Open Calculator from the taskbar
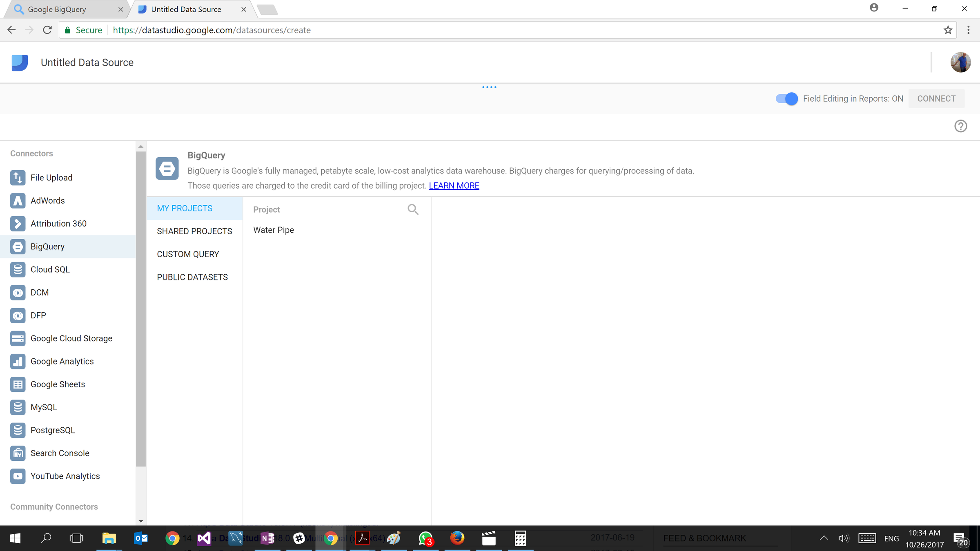This screenshot has width=980, height=551. (520, 538)
